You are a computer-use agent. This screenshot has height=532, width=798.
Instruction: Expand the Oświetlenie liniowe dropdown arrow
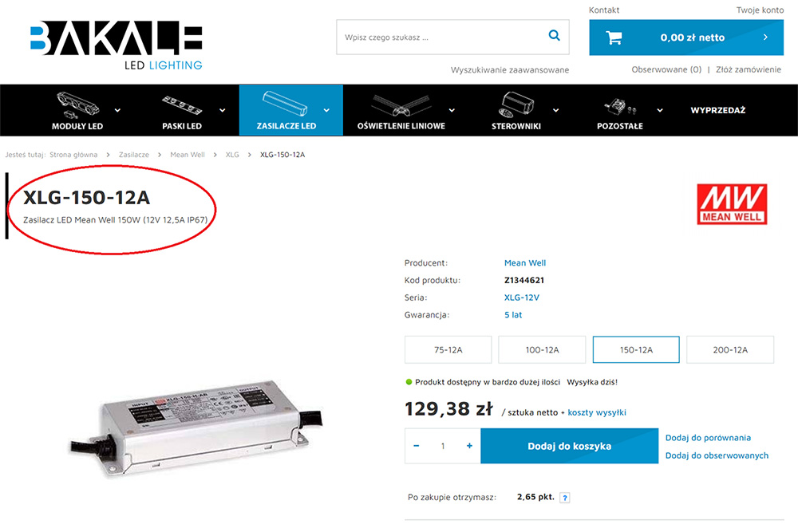452,110
